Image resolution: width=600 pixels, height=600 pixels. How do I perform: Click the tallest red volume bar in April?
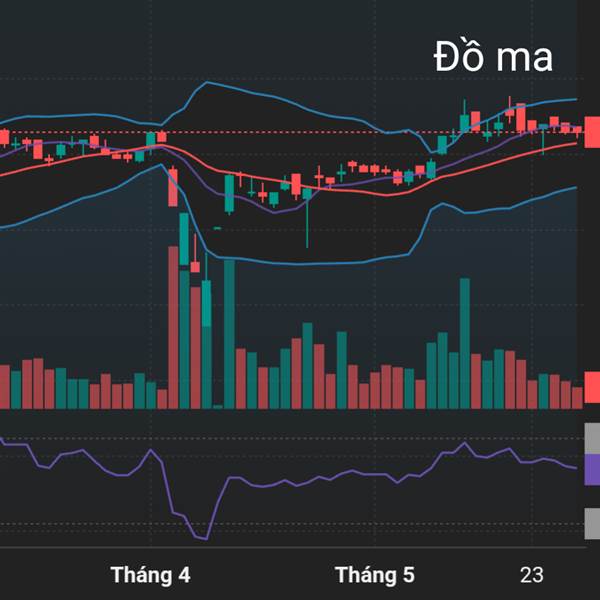pos(173,328)
